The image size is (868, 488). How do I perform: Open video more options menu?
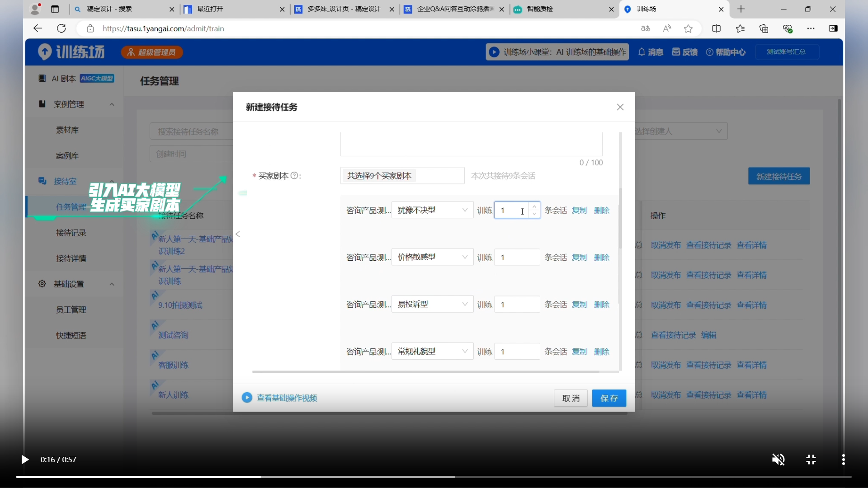click(843, 460)
